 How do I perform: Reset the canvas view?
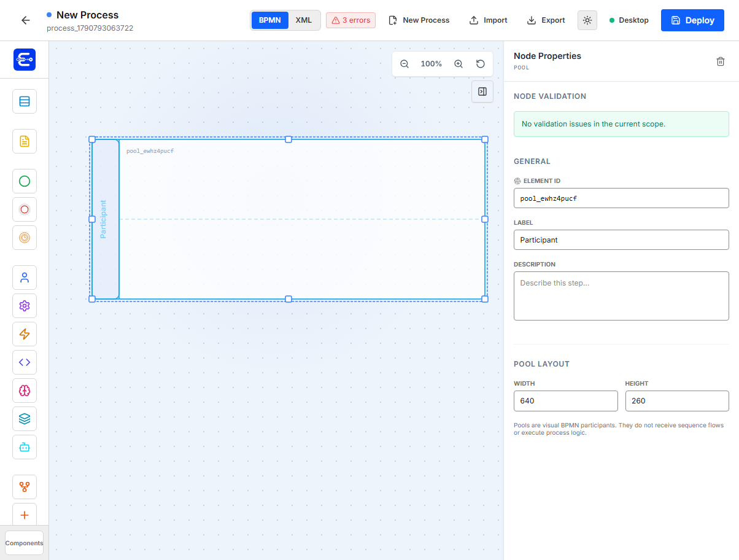[x=481, y=64]
